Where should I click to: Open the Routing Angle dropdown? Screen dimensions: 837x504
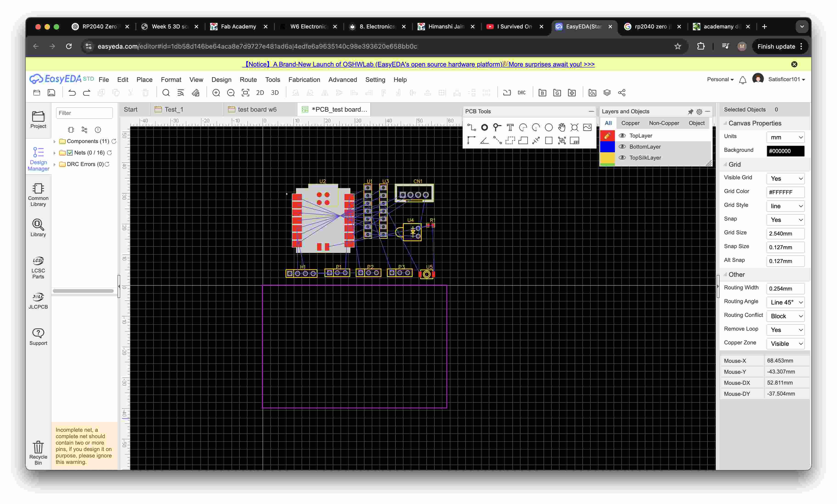click(x=785, y=302)
